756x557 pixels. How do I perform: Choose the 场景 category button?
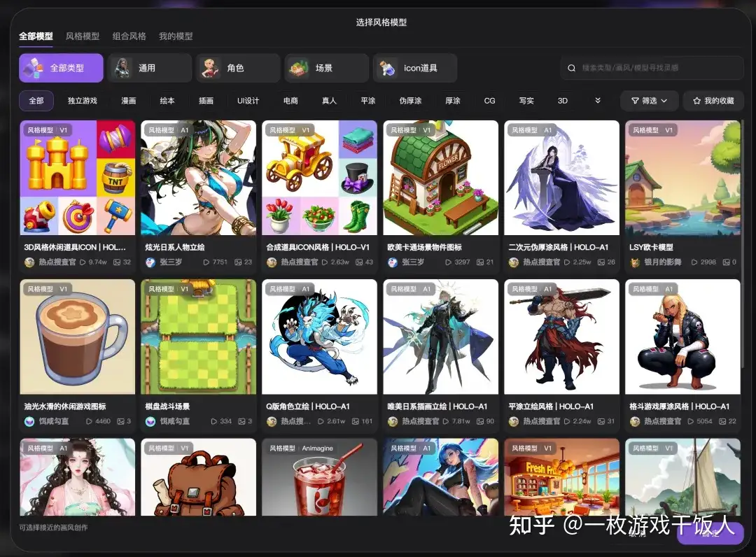[327, 68]
